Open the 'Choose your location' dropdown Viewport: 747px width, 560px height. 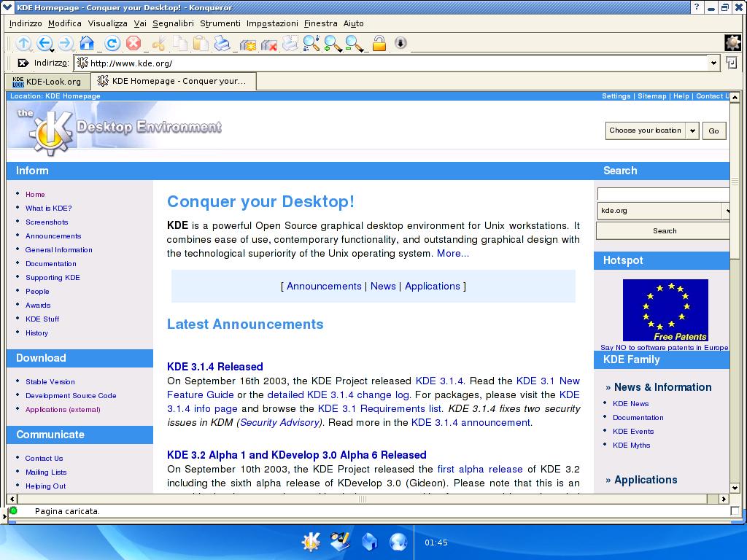click(651, 131)
